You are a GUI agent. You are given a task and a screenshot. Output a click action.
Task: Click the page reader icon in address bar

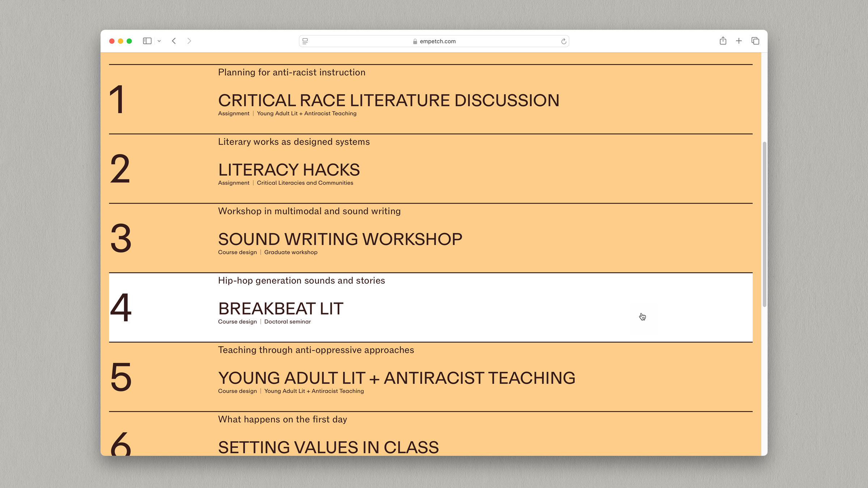[x=305, y=41]
